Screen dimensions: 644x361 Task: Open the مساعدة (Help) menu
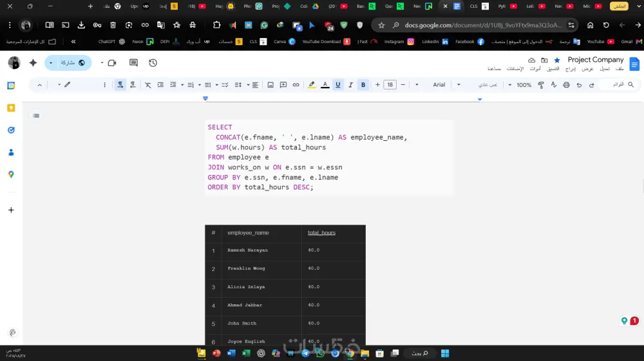click(494, 69)
